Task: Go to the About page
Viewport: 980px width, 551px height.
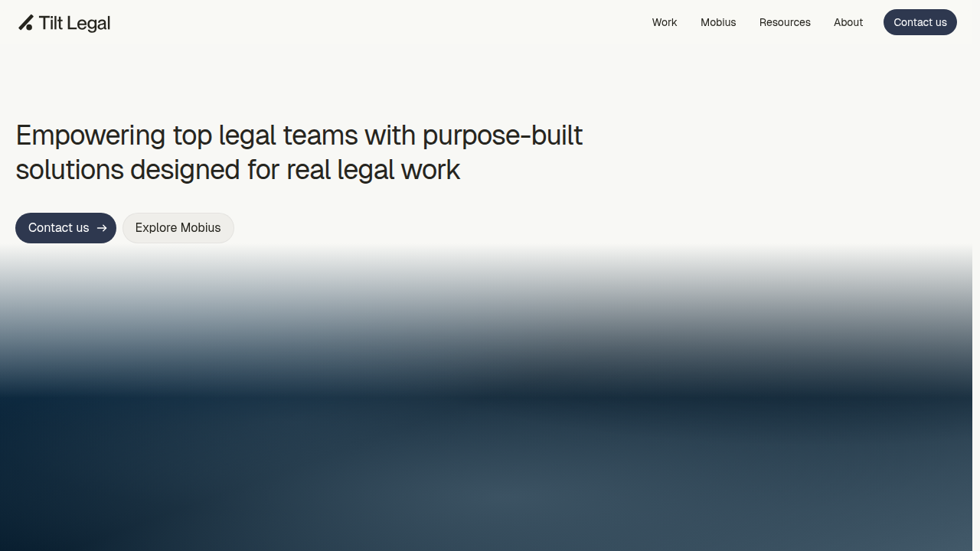Action: point(848,22)
